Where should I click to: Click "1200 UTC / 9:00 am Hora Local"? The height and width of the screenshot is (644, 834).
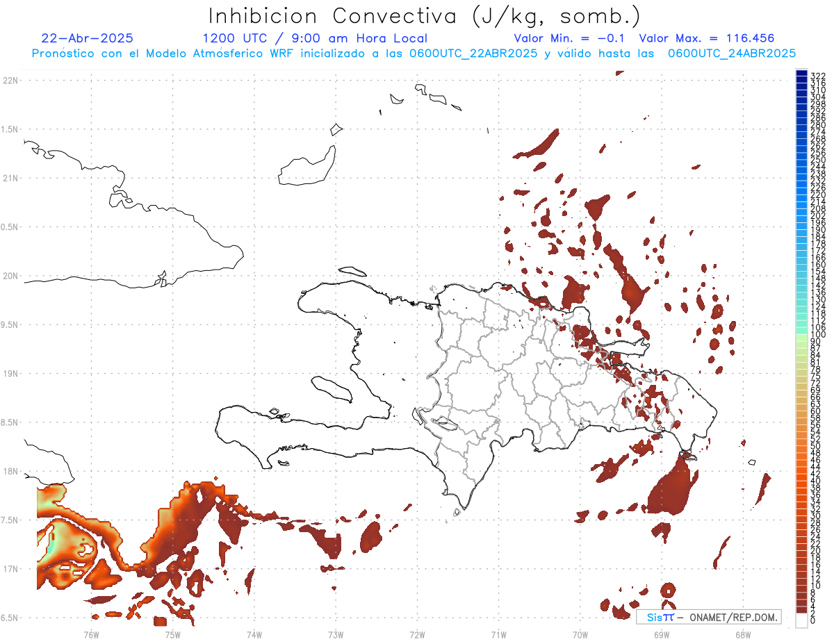click(315, 38)
